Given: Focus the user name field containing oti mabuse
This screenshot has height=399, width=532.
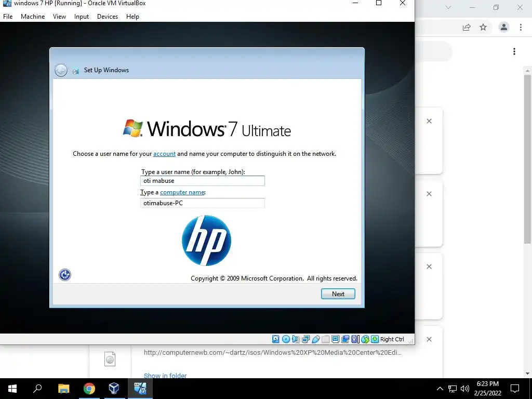Looking at the screenshot, I should [203, 181].
